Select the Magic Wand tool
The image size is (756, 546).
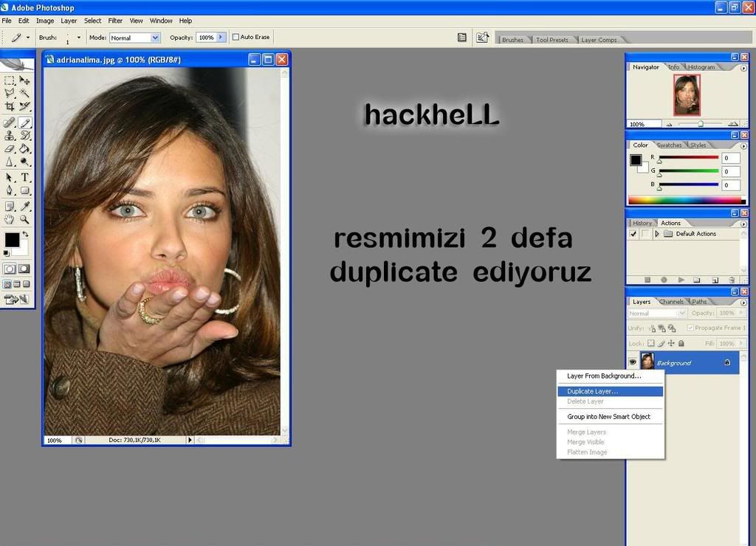click(24, 93)
